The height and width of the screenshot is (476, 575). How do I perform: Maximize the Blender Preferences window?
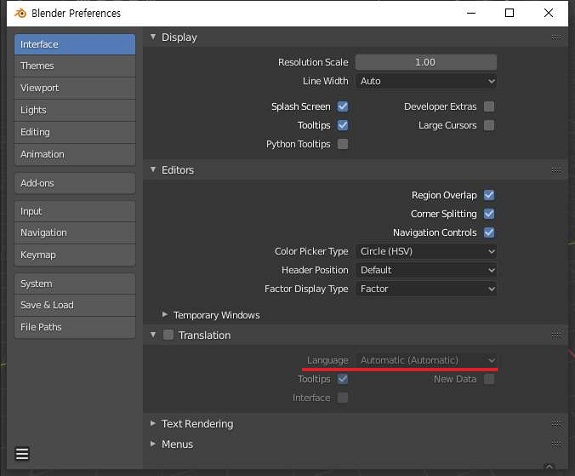[x=509, y=13]
